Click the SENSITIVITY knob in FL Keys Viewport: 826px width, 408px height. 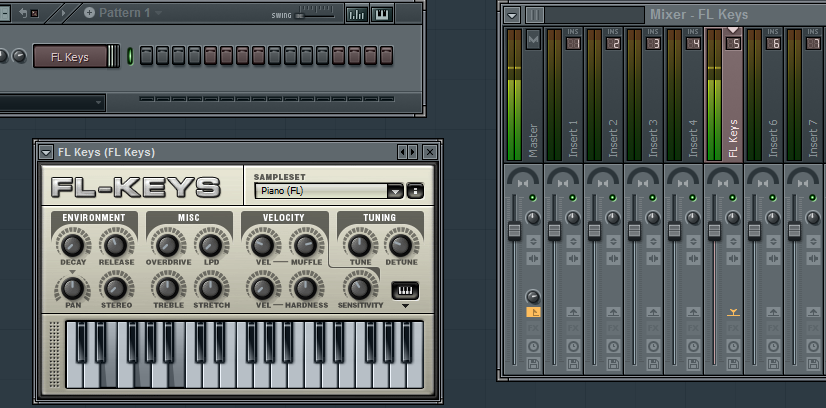click(x=359, y=288)
